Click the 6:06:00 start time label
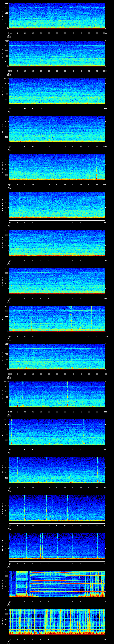This screenshot has height=644, width=114. [9, 601]
